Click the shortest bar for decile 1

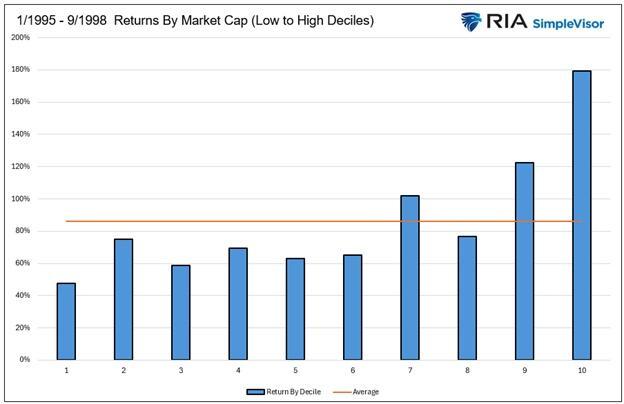(x=66, y=321)
